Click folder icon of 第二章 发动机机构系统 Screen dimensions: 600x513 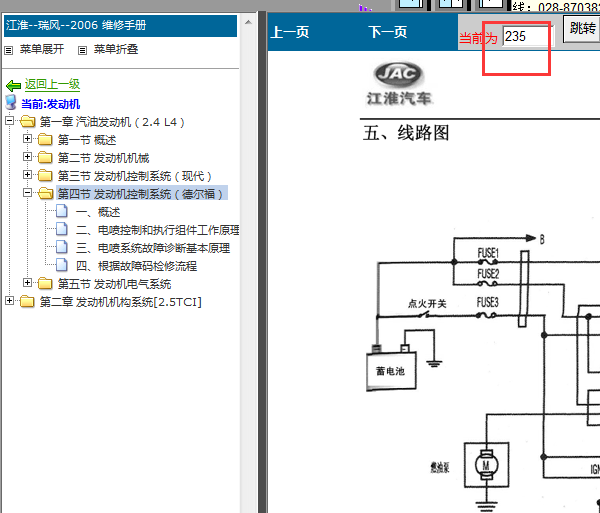pyautogui.click(x=27, y=301)
